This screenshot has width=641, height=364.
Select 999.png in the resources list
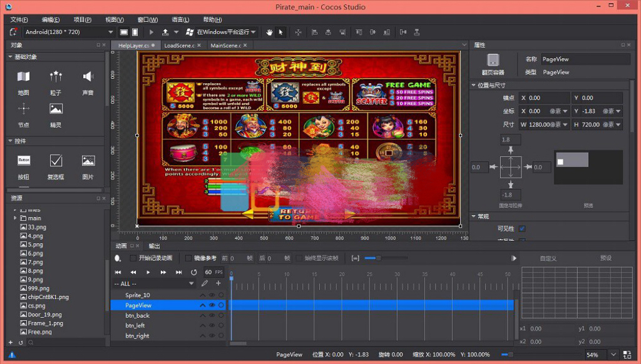point(38,288)
